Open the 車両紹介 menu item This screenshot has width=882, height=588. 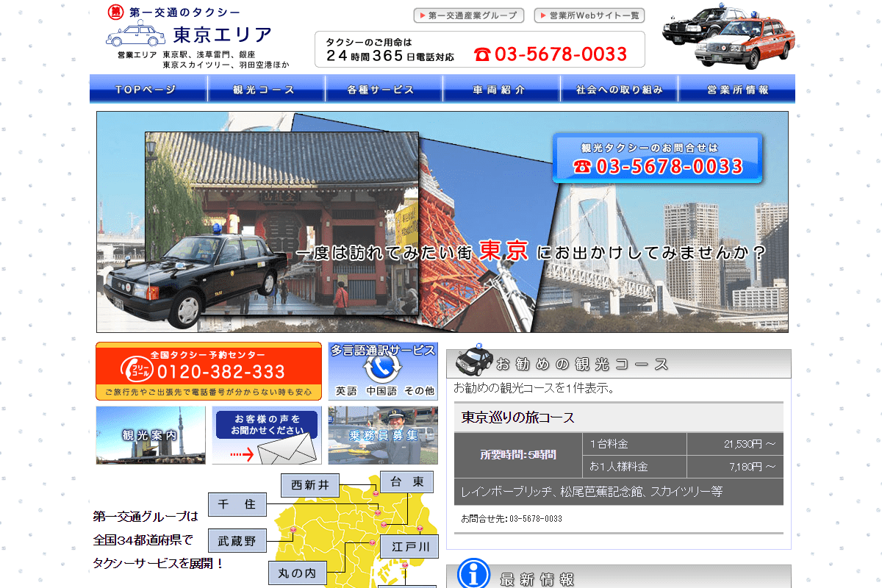[x=501, y=89]
